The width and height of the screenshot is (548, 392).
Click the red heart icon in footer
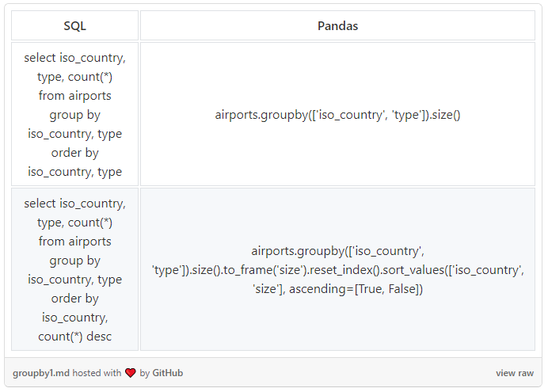(131, 373)
